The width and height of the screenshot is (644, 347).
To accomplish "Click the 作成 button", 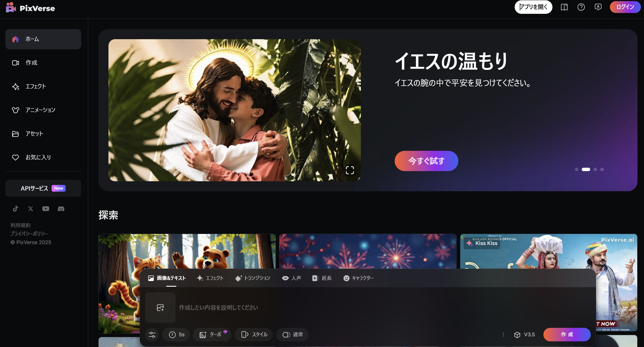I will [567, 334].
